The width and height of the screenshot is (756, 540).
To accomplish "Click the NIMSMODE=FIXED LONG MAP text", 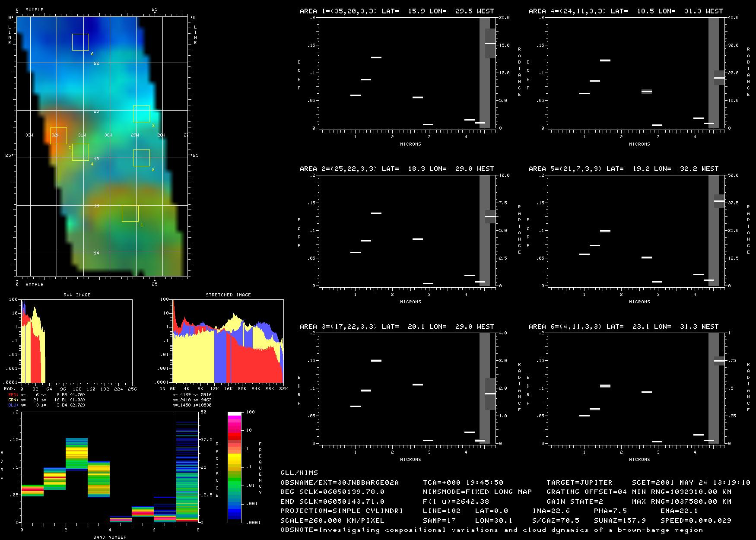I will tap(477, 492).
